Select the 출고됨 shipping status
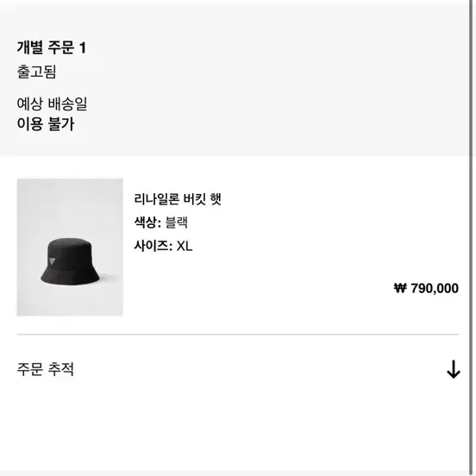 [x=36, y=72]
